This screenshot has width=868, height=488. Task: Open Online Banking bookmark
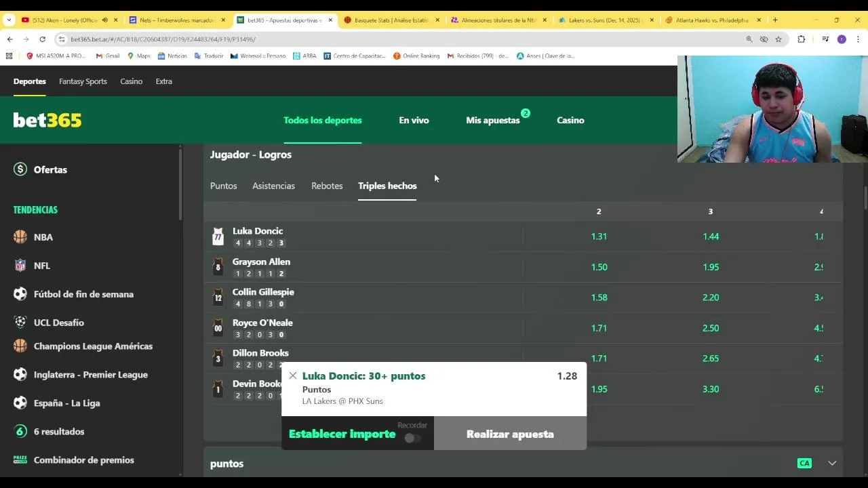pos(416,56)
